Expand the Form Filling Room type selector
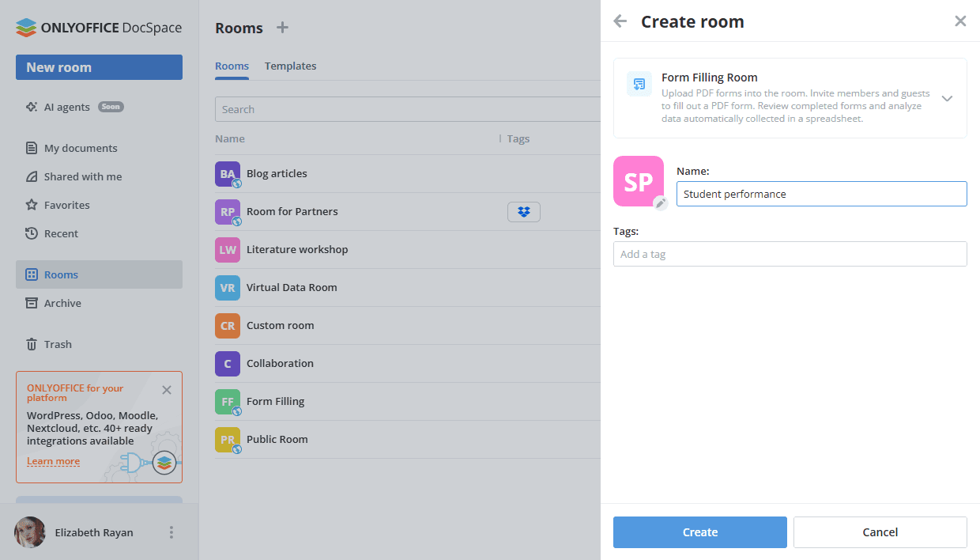The width and height of the screenshot is (980, 560). tap(947, 98)
